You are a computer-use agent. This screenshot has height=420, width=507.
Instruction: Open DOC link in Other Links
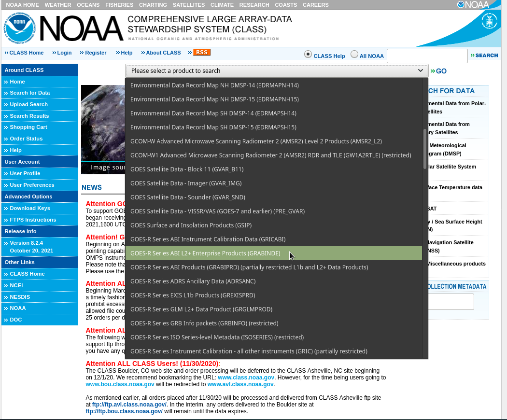point(16,320)
